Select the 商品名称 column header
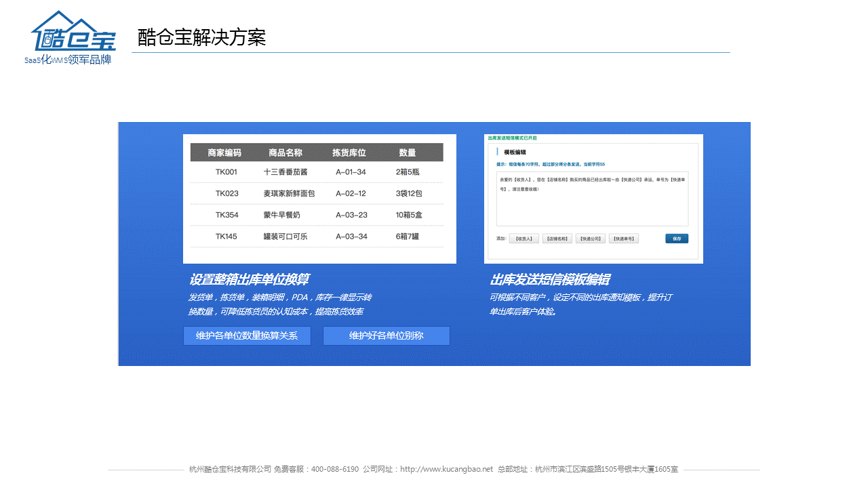 point(285,152)
